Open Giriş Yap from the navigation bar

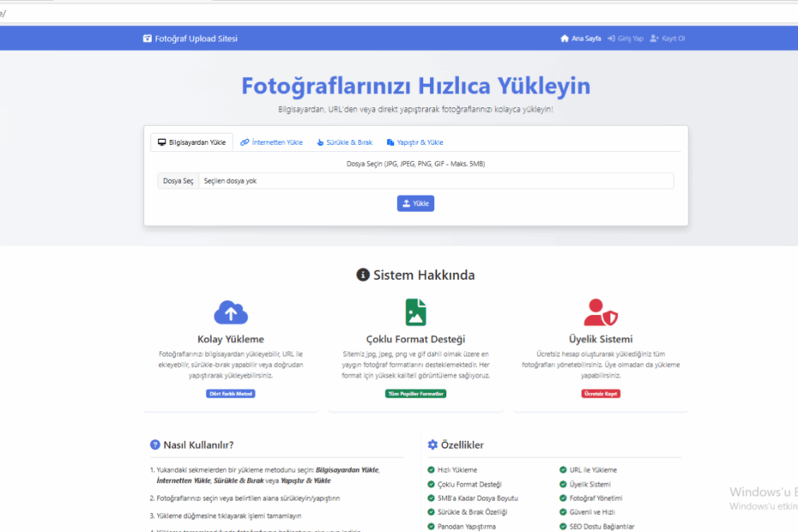[x=626, y=38]
